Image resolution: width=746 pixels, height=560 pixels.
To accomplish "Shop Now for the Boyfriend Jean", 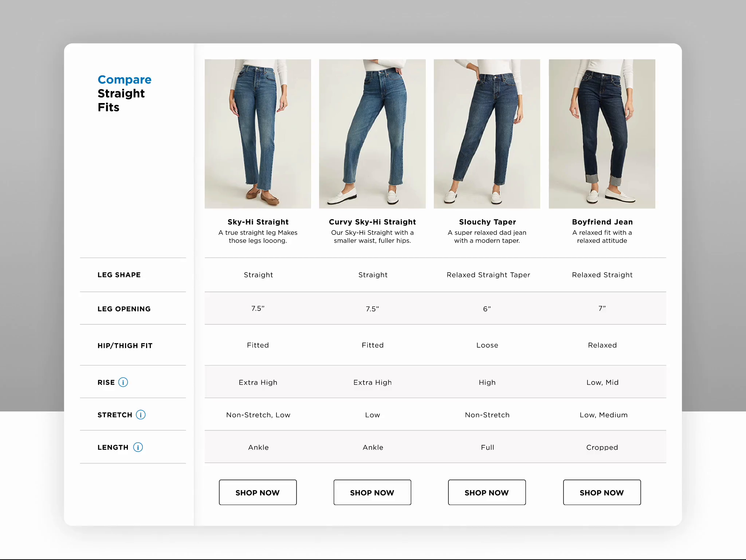I will click(x=601, y=492).
